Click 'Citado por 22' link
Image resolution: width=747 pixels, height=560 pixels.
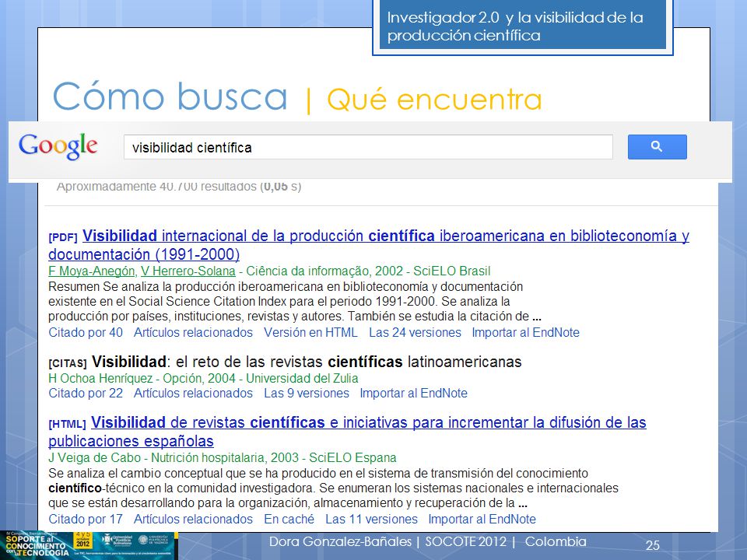click(x=86, y=393)
